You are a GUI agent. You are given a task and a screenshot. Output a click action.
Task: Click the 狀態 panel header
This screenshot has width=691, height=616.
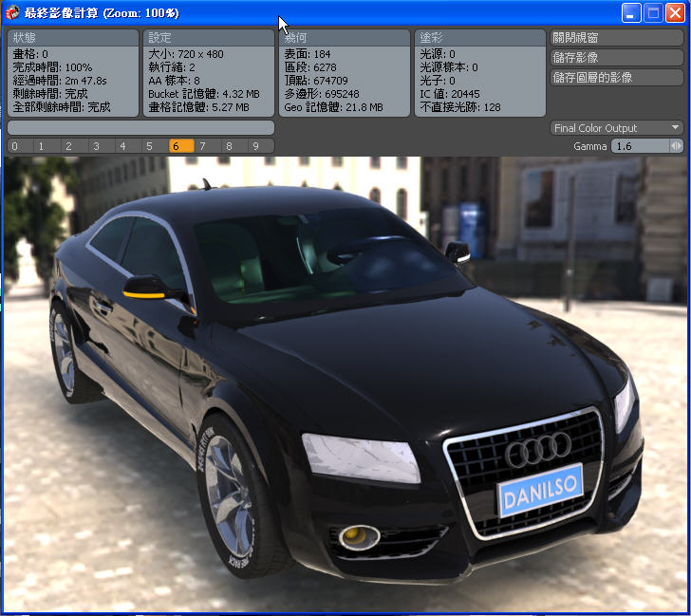point(73,37)
